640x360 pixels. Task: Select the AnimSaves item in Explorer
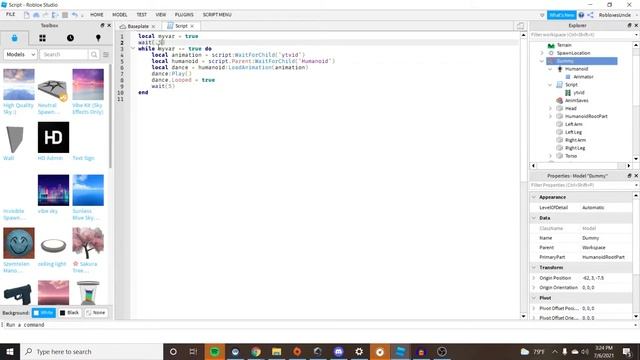pyautogui.click(x=576, y=100)
